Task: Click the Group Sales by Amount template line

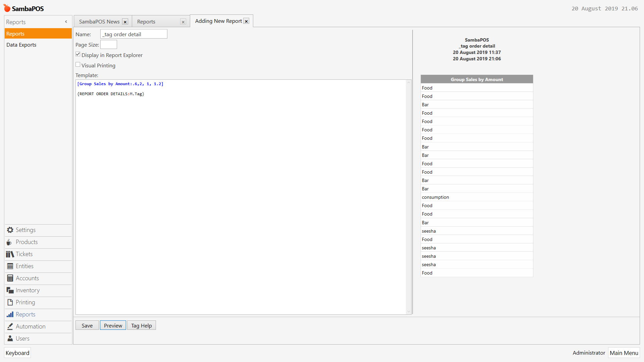Action: tap(120, 84)
